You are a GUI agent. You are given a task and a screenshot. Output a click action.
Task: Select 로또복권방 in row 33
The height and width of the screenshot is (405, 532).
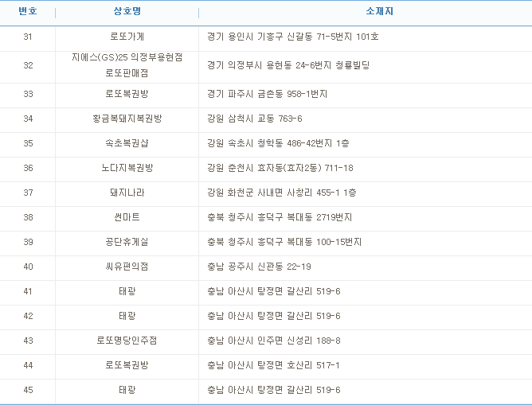(x=127, y=94)
